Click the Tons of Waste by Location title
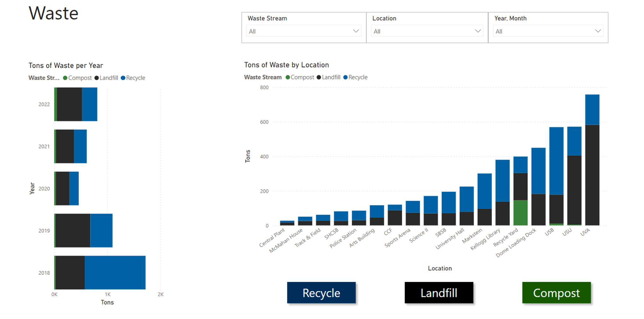The image size is (644, 319). pos(287,65)
